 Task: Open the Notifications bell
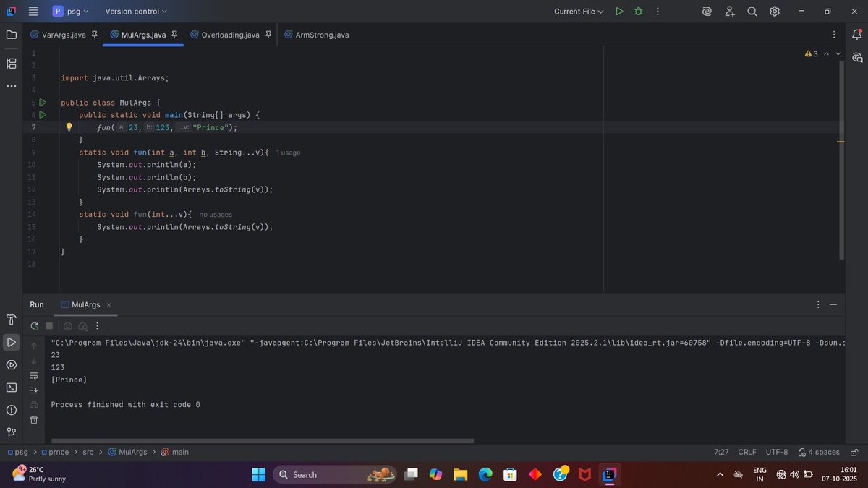pos(857,35)
